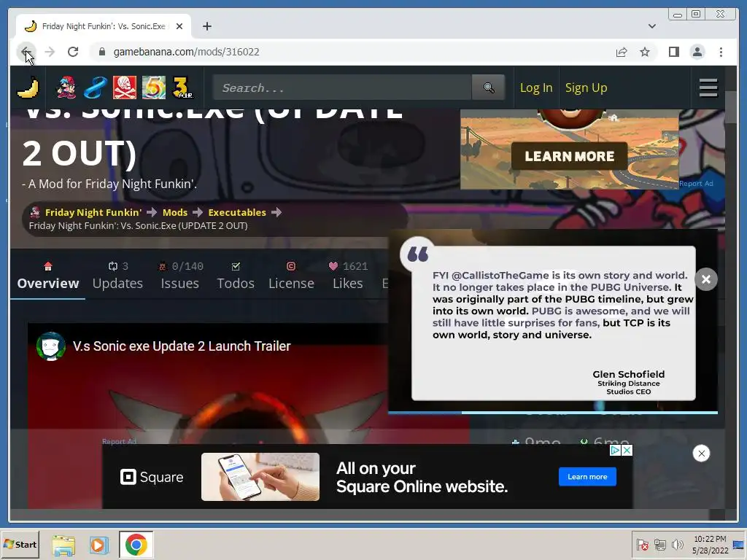Image resolution: width=747 pixels, height=560 pixels.
Task: Open the hamburger site menu
Action: (708, 87)
